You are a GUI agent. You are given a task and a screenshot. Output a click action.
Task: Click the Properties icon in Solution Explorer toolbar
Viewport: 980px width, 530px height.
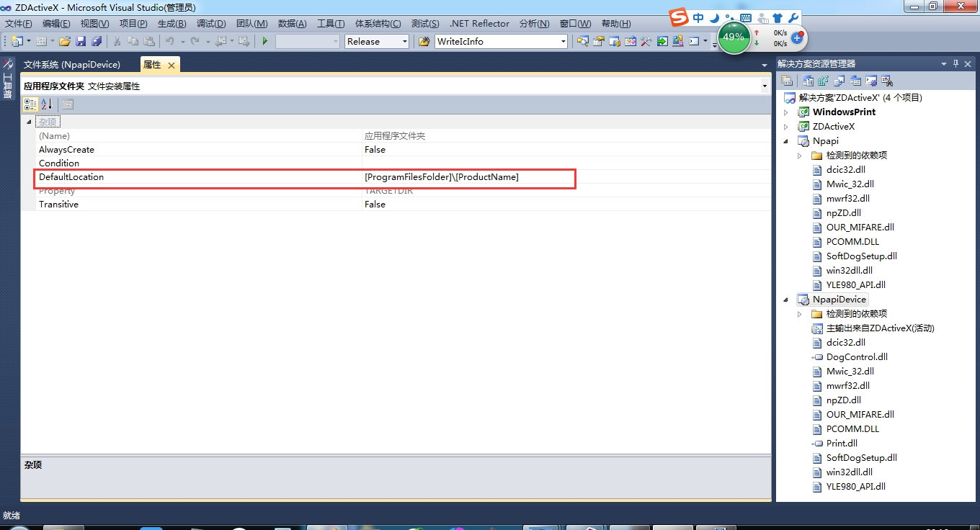point(787,81)
